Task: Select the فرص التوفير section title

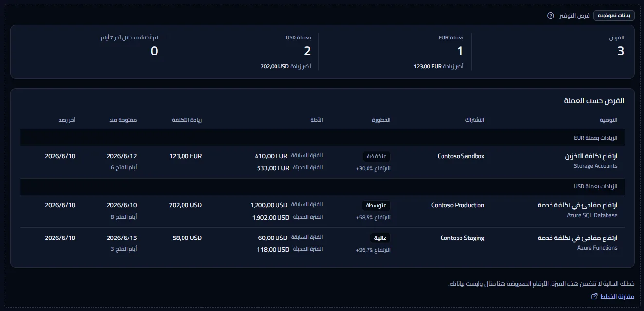Action: (x=573, y=16)
